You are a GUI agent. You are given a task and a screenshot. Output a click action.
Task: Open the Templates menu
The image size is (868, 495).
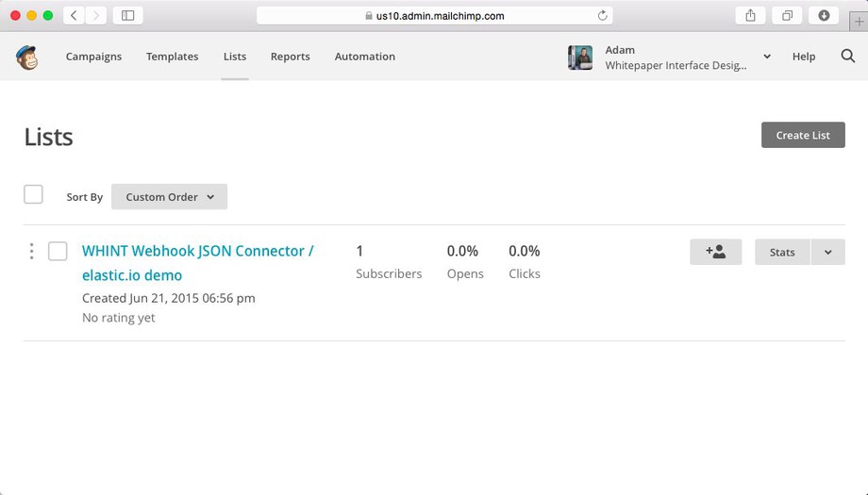tap(172, 57)
